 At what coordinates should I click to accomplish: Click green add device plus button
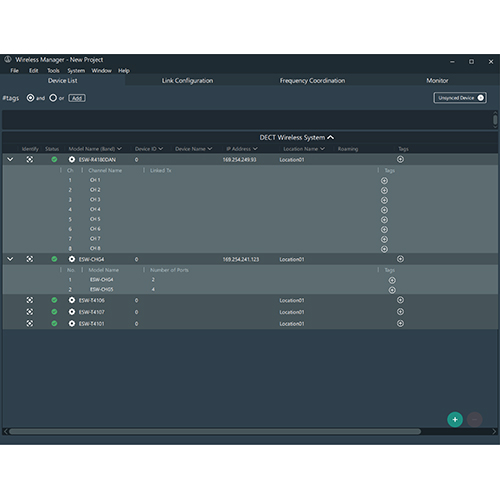[x=455, y=420]
